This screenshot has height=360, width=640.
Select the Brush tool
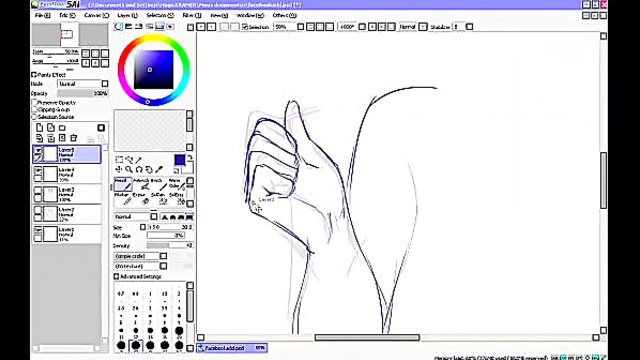coord(158,184)
